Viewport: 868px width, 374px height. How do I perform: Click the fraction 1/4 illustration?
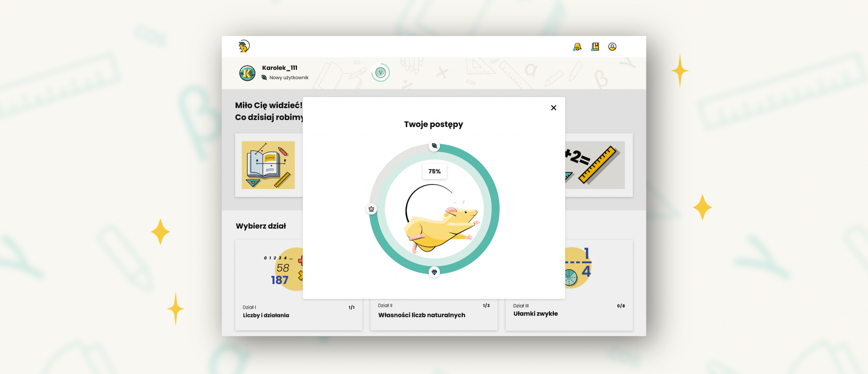tap(579, 267)
